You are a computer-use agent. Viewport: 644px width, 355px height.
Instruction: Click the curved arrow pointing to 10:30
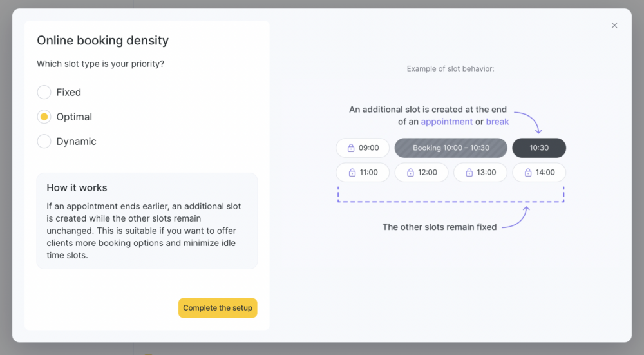[x=529, y=122]
